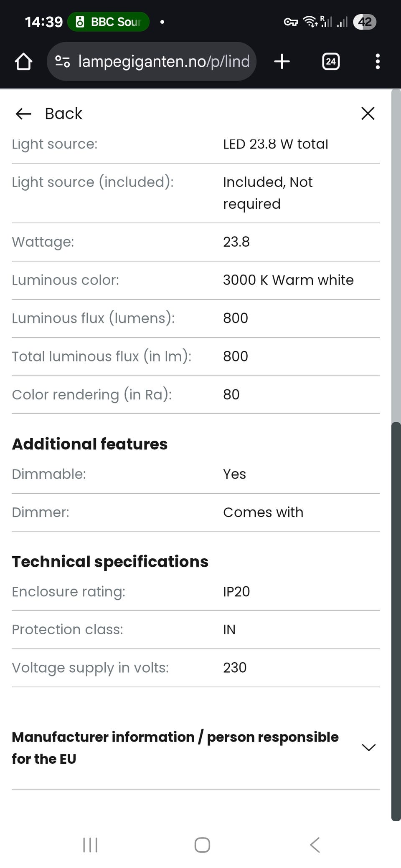
Task: Open a new tab with plus icon
Action: coord(282,61)
